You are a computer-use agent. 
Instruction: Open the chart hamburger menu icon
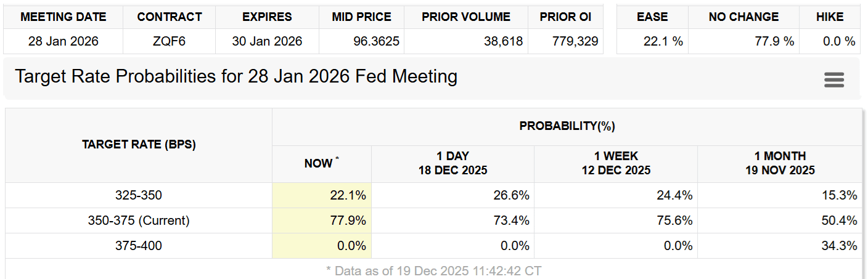coord(833,79)
